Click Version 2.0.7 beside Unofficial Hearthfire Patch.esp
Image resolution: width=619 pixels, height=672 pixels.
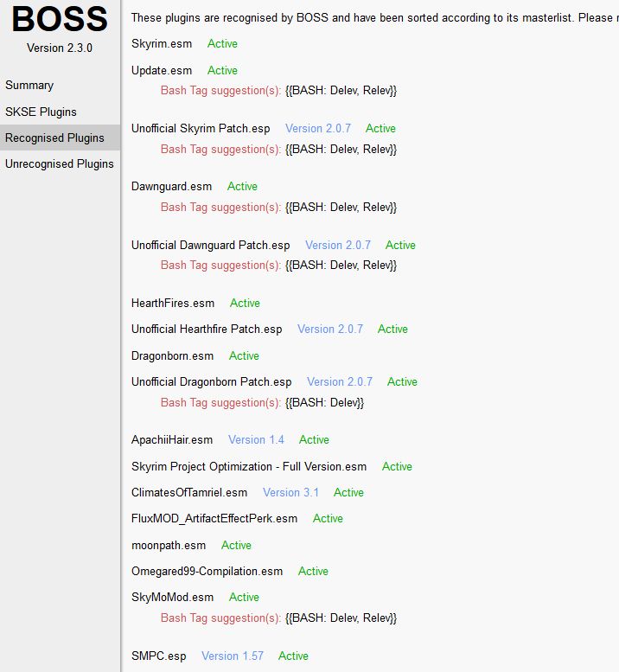[330, 330]
